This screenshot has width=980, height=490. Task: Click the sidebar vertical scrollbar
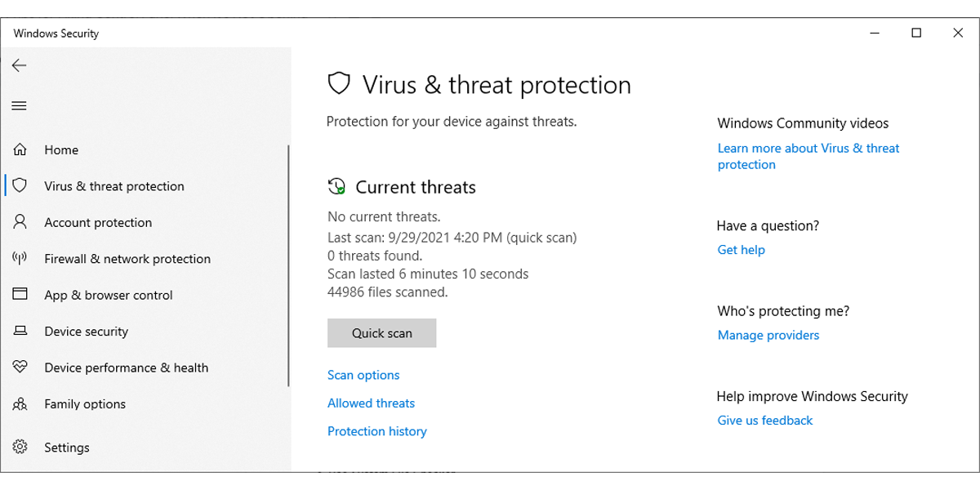pyautogui.click(x=288, y=265)
